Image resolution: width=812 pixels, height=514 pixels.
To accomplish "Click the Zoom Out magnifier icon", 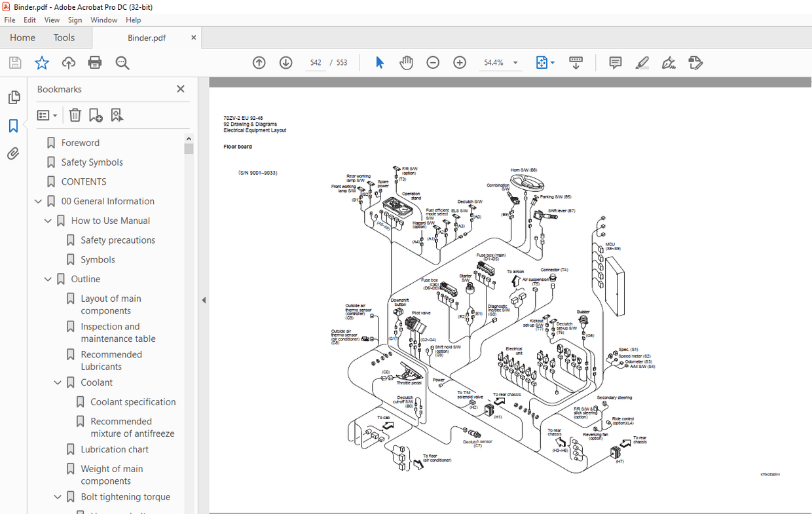I will tap(432, 62).
